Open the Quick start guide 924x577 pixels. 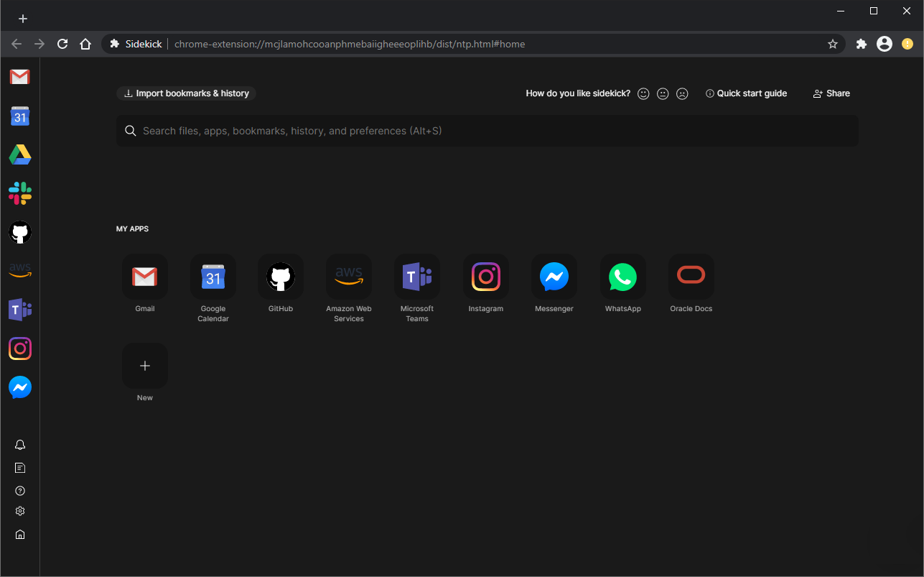[746, 93]
